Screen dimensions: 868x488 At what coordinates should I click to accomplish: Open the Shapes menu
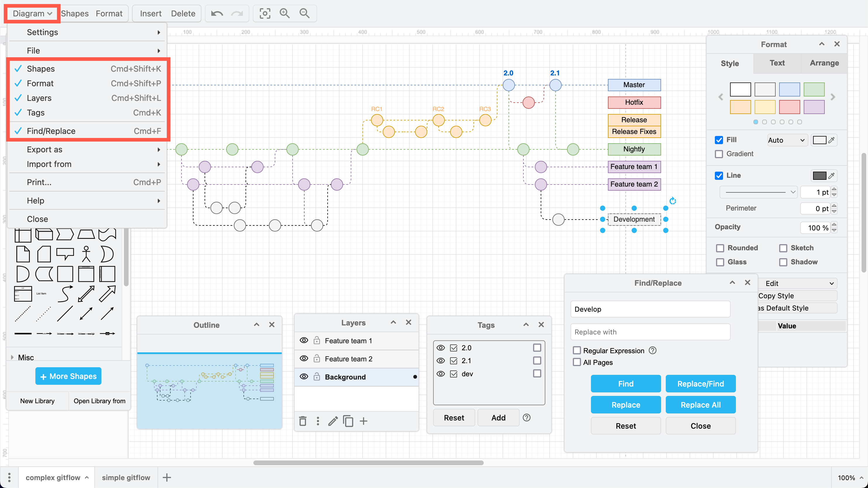click(x=75, y=13)
